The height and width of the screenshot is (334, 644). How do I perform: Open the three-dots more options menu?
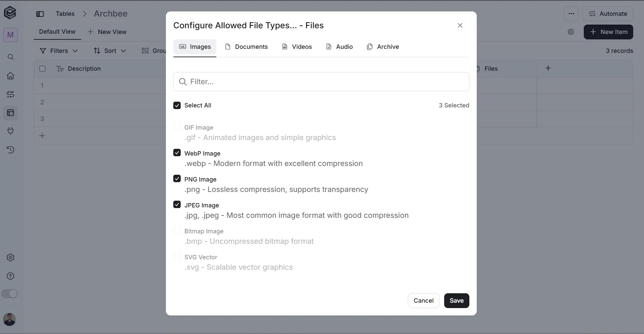[x=571, y=14]
